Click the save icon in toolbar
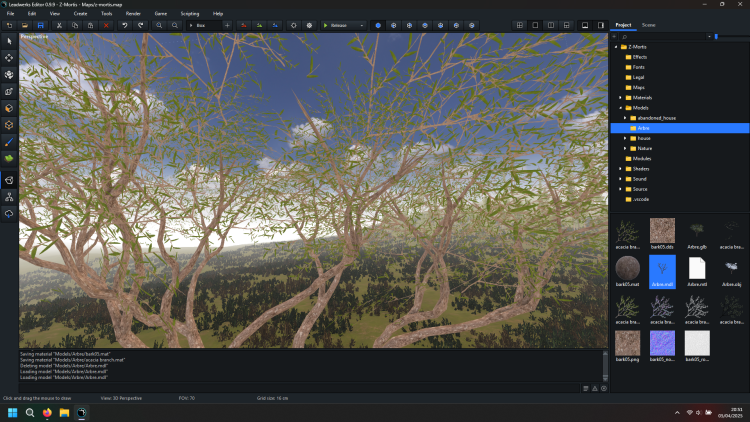Screen dimensions: 750x422 pyautogui.click(x=41, y=24)
